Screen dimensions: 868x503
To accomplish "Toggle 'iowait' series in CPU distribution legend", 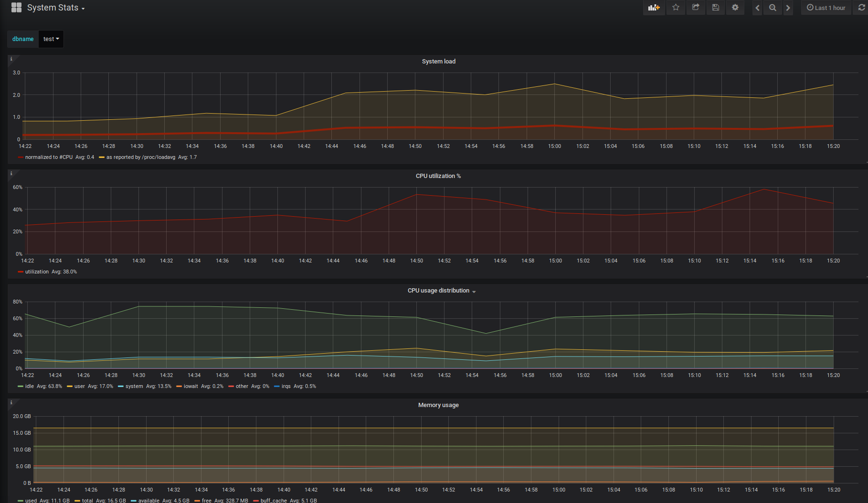I will [x=191, y=386].
